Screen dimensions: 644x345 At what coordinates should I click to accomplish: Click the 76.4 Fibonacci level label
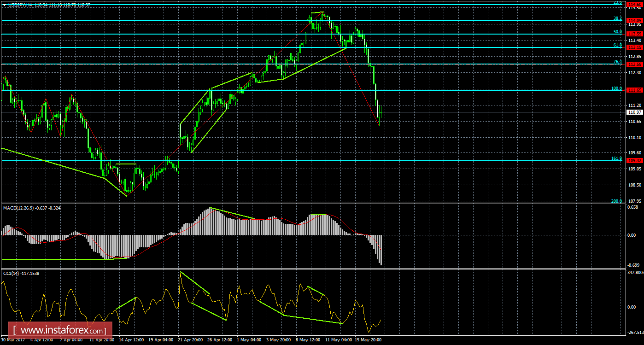(618, 62)
